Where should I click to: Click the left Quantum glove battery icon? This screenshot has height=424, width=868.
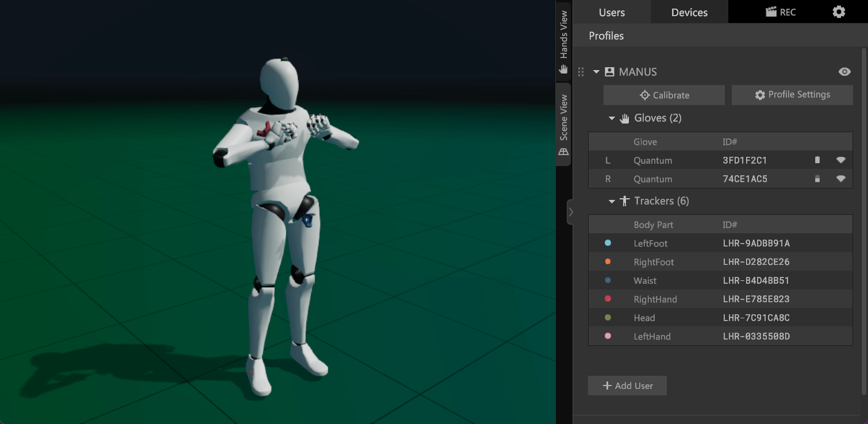coord(817,160)
